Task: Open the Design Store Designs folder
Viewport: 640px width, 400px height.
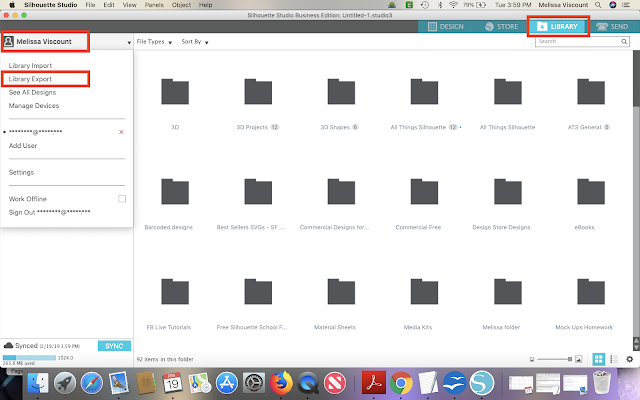Action: pos(508,191)
